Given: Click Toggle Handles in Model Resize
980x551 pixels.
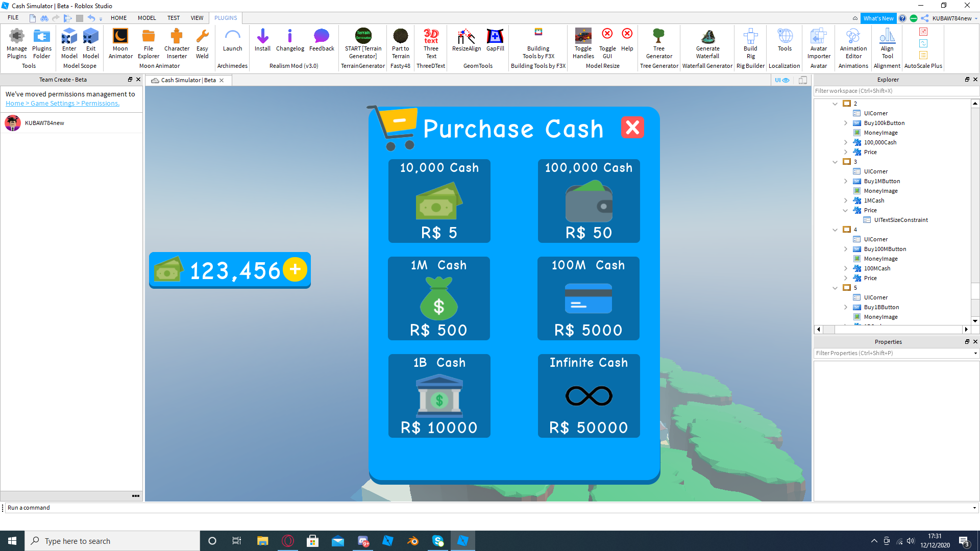Looking at the screenshot, I should [583, 44].
